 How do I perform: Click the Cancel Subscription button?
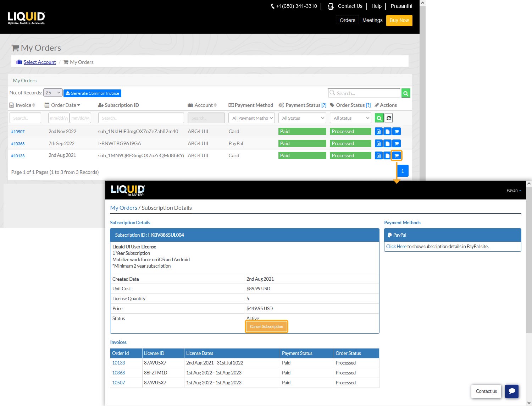point(267,327)
